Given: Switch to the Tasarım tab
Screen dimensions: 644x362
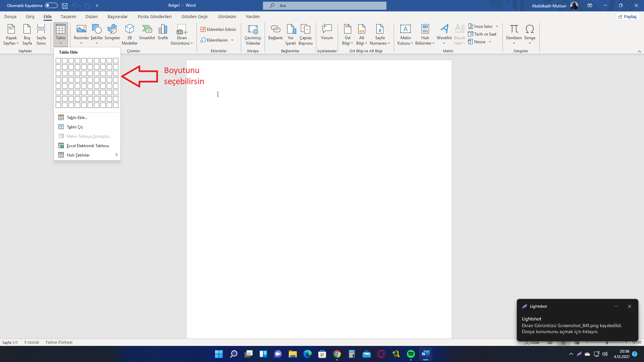Looking at the screenshot, I should click(68, 16).
